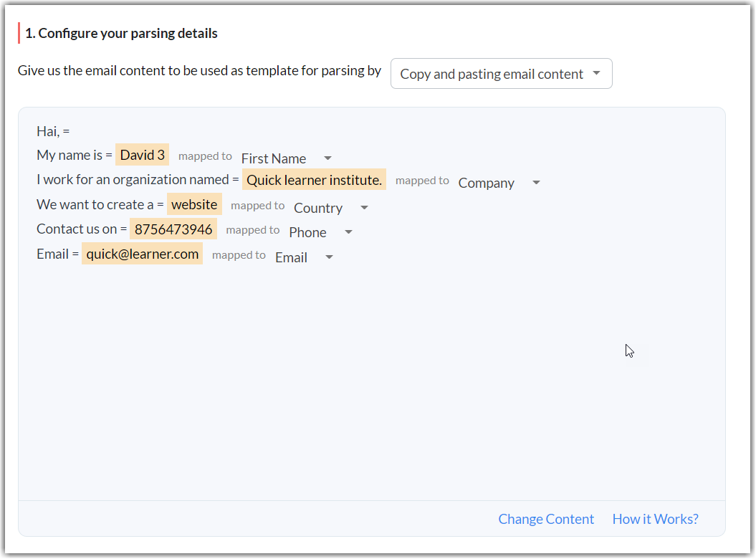This screenshot has width=756, height=559.
Task: Open the 'How it Works?' link
Action: pos(655,519)
